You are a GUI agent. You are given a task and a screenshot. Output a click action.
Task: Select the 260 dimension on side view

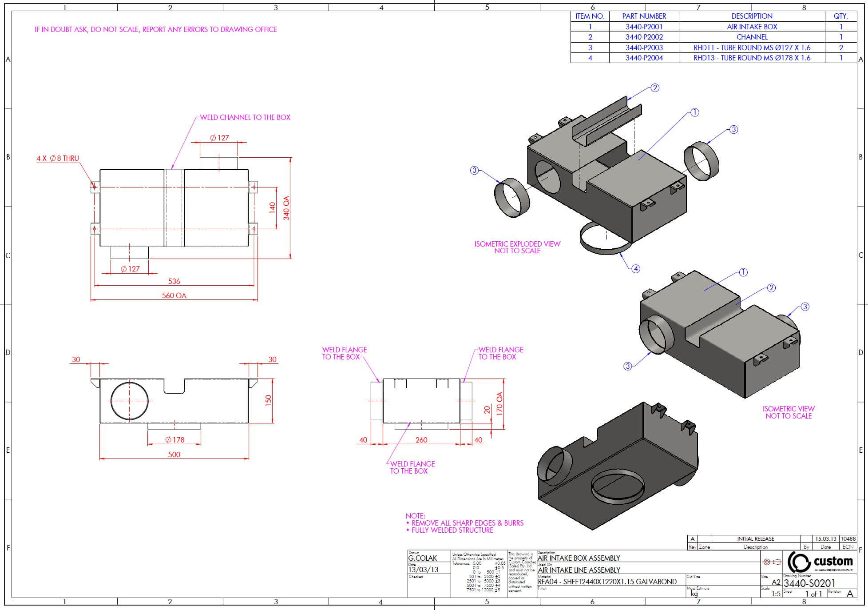pyautogui.click(x=421, y=440)
